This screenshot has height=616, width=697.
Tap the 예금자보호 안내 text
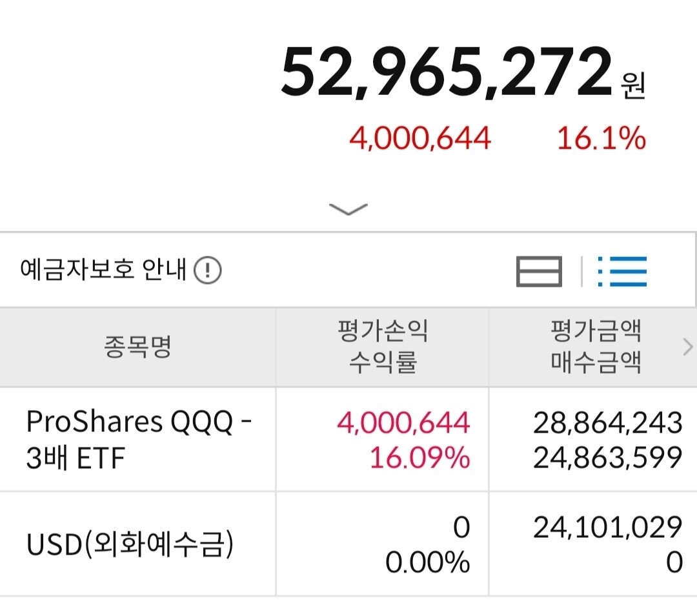103,269
